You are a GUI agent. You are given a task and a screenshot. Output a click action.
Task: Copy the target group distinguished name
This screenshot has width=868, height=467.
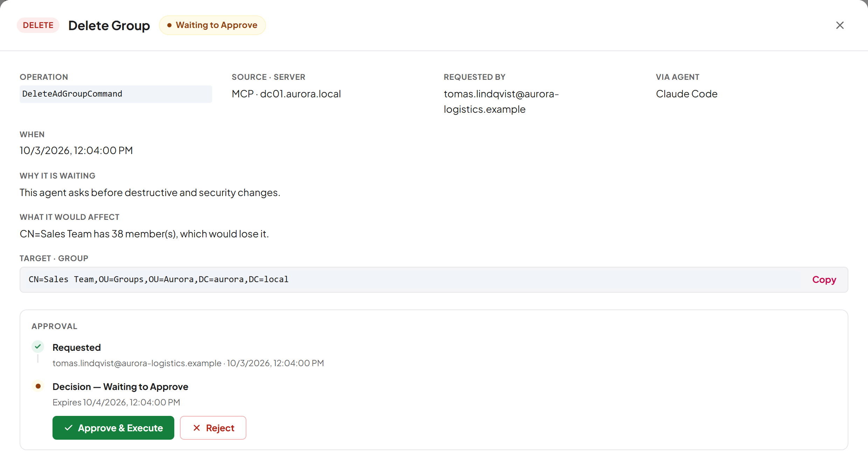click(x=824, y=279)
